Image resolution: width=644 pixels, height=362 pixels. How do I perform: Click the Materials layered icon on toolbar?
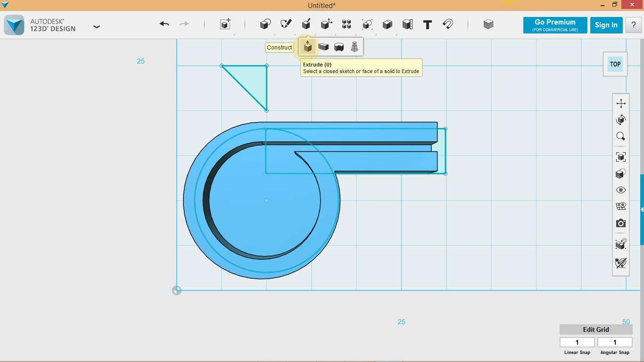[488, 25]
